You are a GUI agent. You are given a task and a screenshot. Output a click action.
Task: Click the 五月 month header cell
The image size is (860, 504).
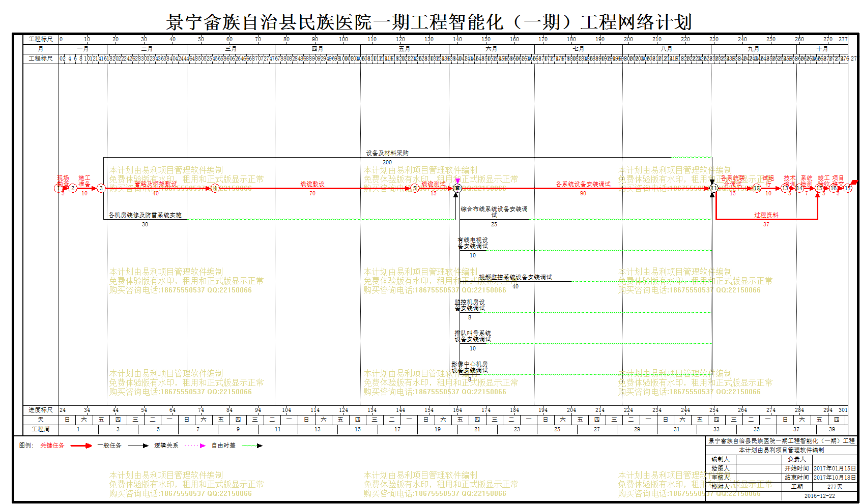pos(405,49)
